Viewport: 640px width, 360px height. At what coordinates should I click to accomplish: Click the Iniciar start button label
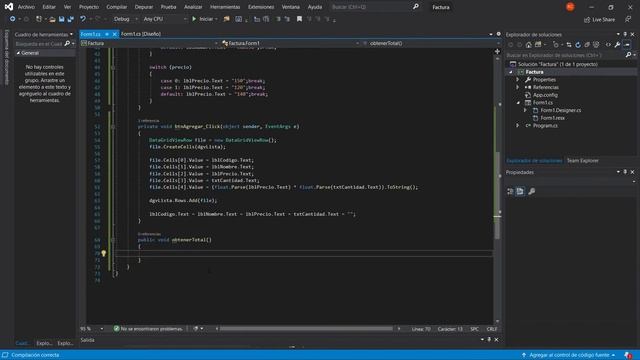206,19
